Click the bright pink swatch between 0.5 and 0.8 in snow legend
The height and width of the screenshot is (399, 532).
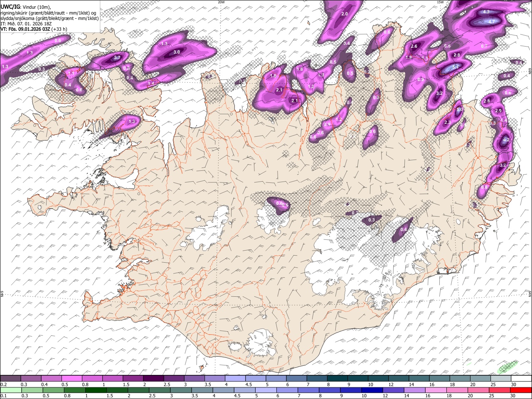click(x=72, y=379)
